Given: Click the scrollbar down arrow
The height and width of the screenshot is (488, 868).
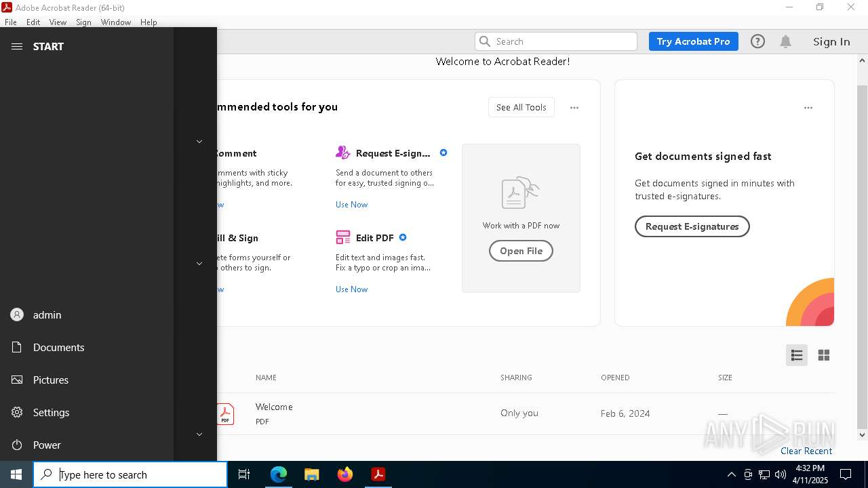Looking at the screenshot, I should pyautogui.click(x=862, y=435).
